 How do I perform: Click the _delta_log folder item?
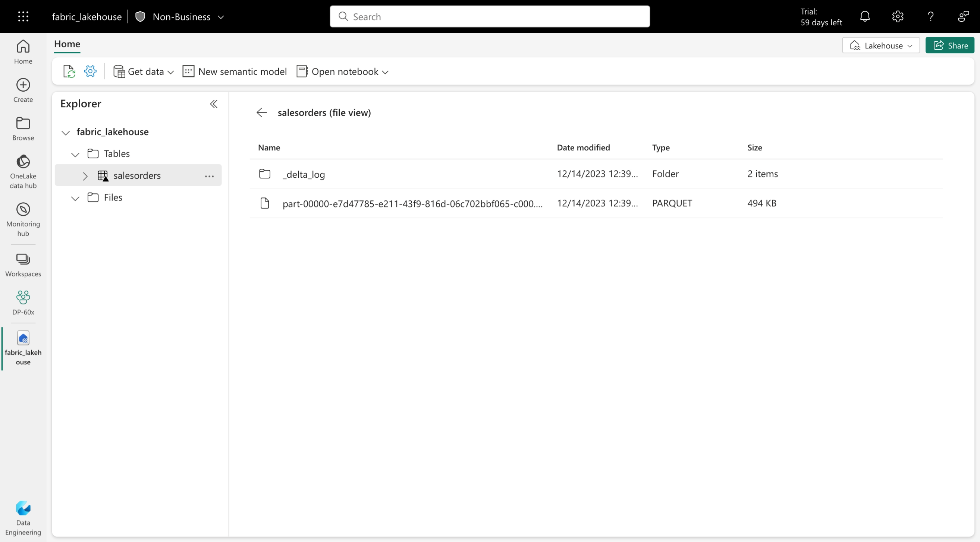pos(303,174)
